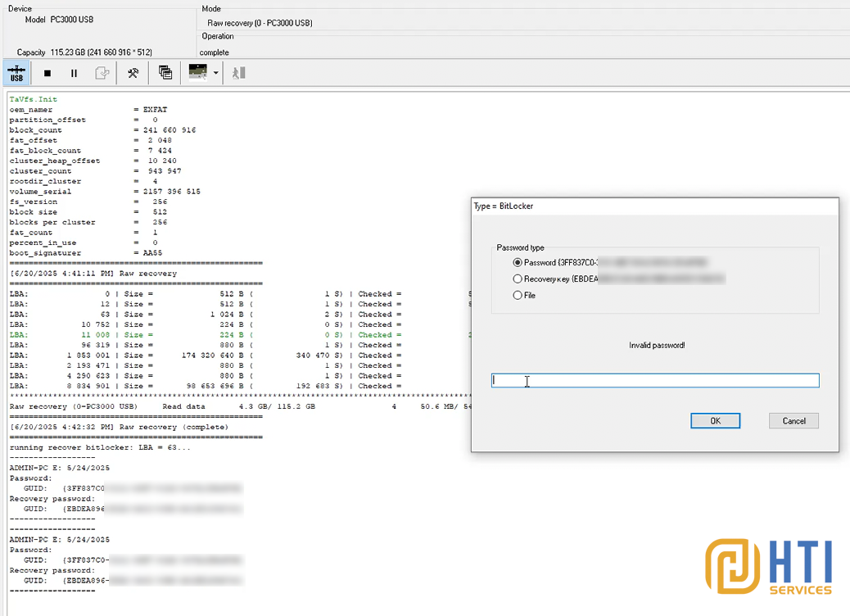Confirm the BitLocker dialog with OK
This screenshot has height=616, width=850.
tap(715, 421)
